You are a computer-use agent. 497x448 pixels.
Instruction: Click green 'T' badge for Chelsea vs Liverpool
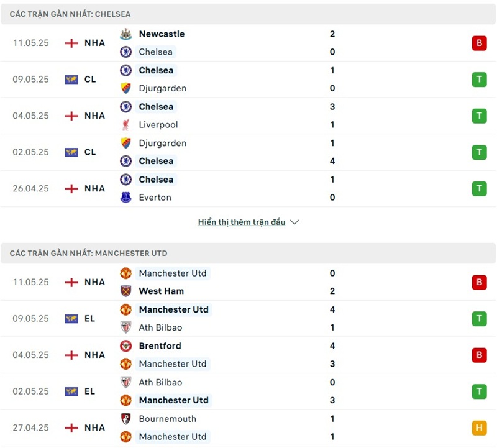tap(479, 116)
